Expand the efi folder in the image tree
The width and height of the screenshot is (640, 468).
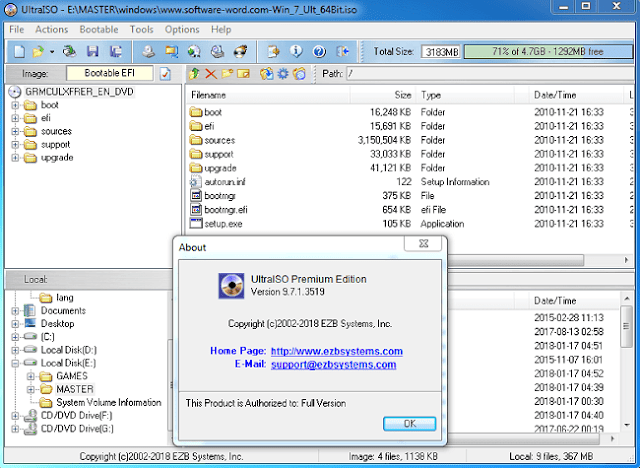[x=15, y=118]
